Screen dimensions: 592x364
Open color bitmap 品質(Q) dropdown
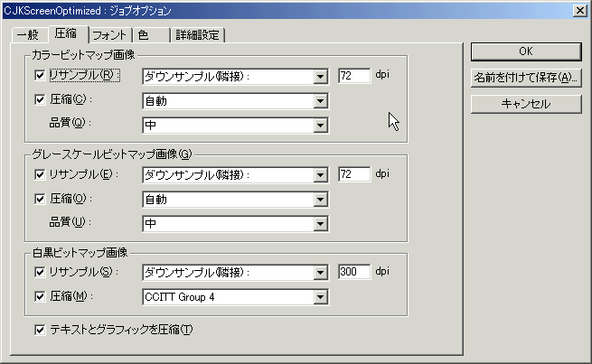click(320, 125)
